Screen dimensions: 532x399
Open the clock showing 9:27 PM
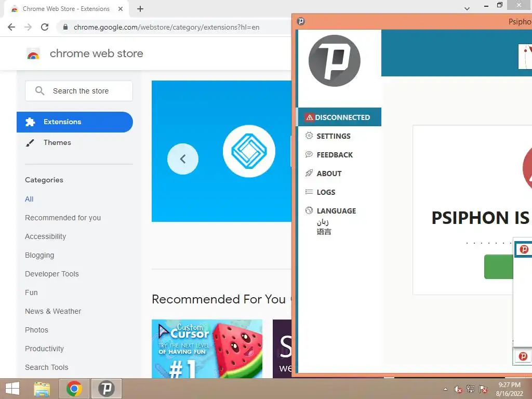pyautogui.click(x=509, y=389)
